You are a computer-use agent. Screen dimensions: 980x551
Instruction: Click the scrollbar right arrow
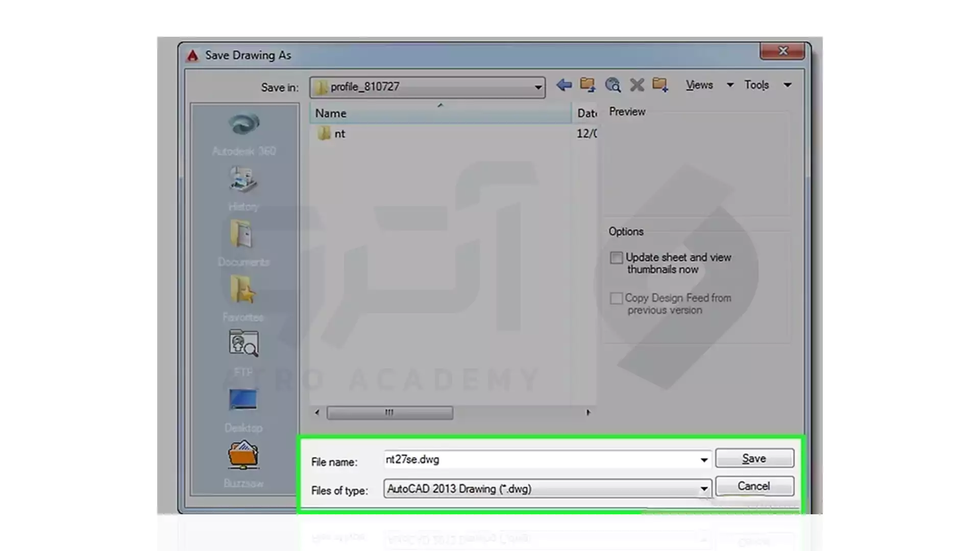(588, 412)
